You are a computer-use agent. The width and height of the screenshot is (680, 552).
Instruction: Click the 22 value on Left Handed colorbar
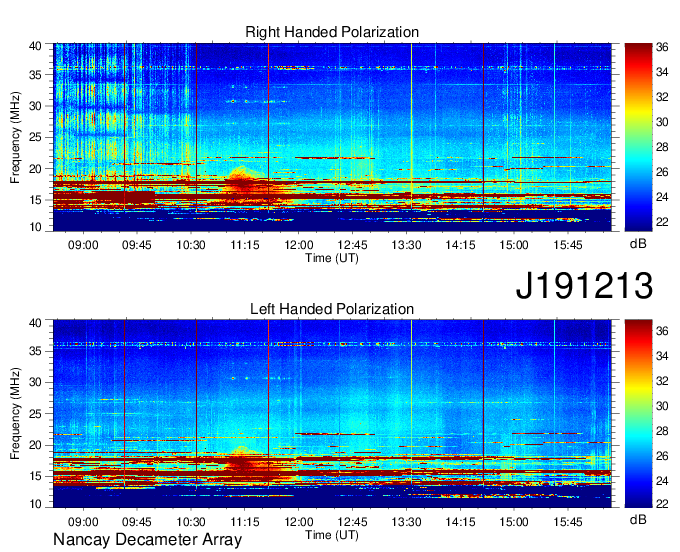[x=662, y=503]
